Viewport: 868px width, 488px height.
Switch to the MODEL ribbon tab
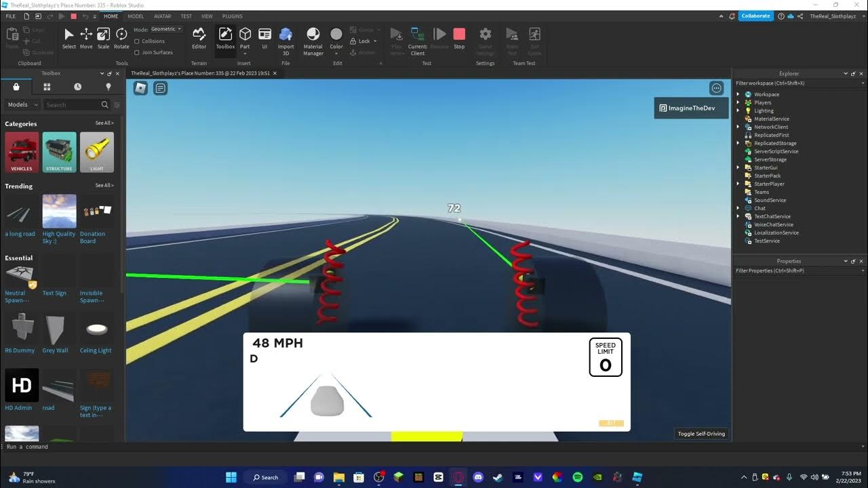click(x=136, y=16)
